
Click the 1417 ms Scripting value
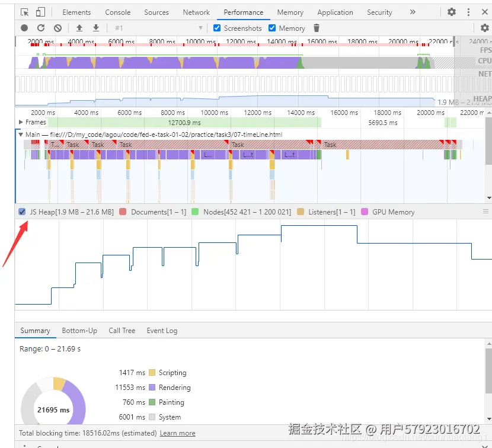132,373
